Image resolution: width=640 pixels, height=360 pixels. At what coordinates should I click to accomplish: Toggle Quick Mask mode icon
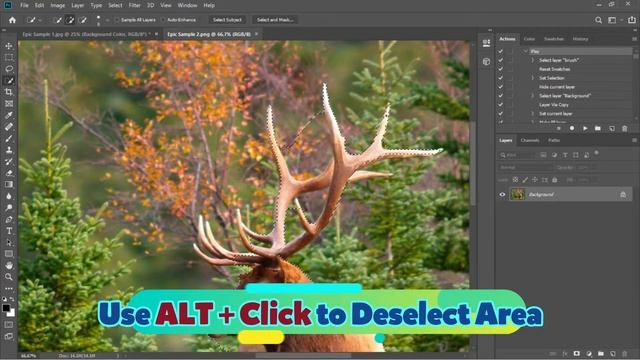pos(9,325)
